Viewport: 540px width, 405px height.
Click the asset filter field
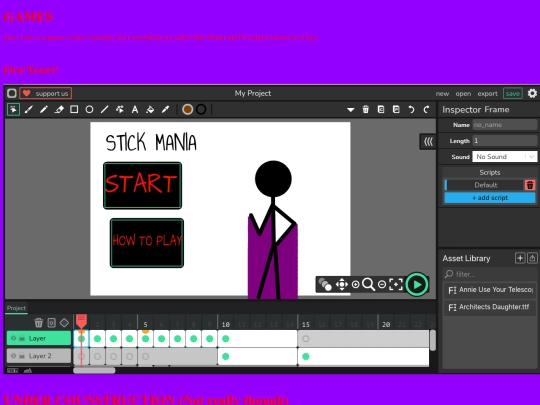tap(490, 274)
